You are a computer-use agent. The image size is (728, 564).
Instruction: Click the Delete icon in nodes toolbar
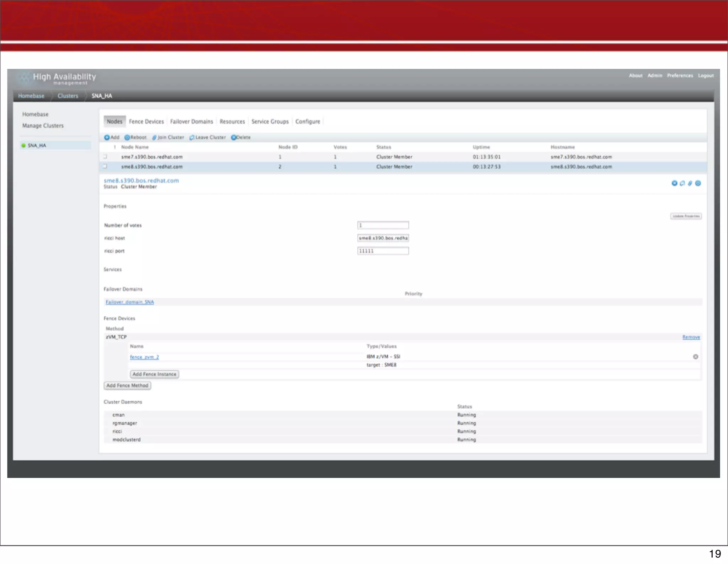pos(234,137)
